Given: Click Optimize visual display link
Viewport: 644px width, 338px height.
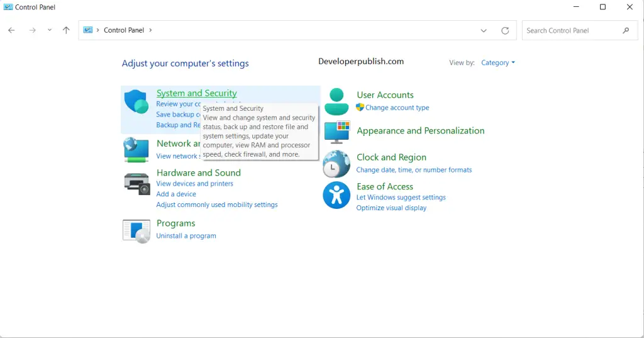Looking at the screenshot, I should click(391, 208).
